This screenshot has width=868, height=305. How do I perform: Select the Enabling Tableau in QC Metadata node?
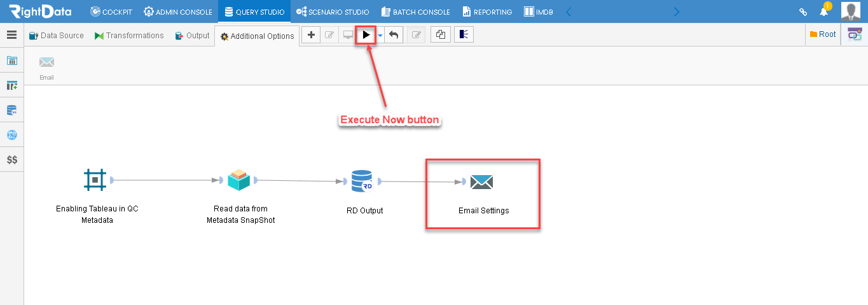95,180
